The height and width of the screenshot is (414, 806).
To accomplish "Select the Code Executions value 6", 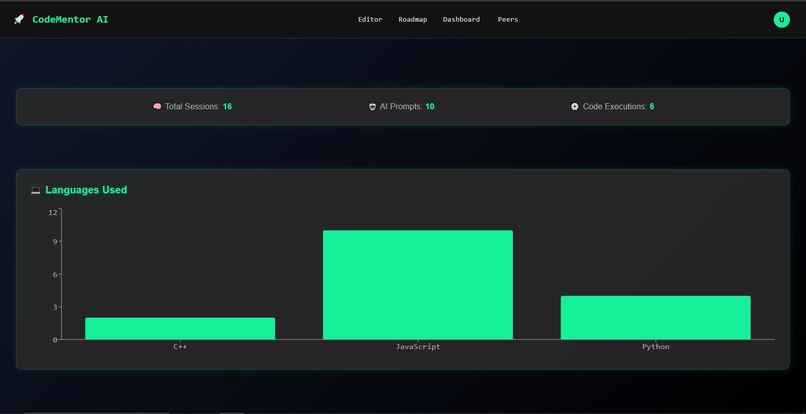I will [x=652, y=106].
